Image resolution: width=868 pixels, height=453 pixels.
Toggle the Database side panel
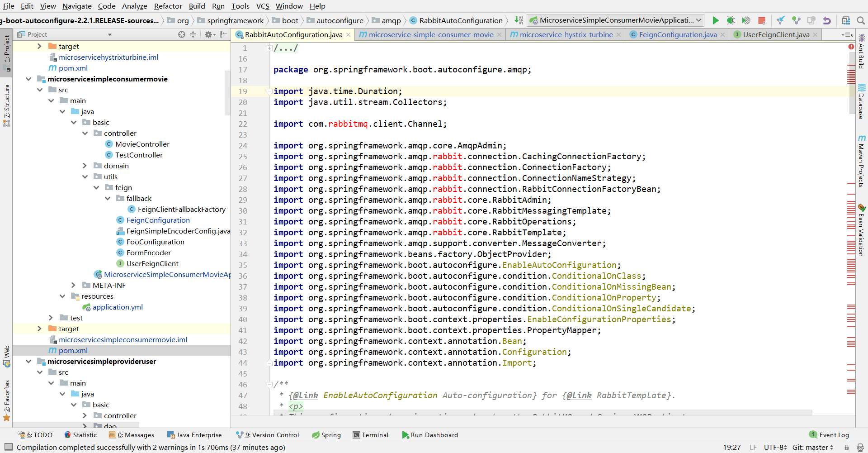[x=862, y=101]
